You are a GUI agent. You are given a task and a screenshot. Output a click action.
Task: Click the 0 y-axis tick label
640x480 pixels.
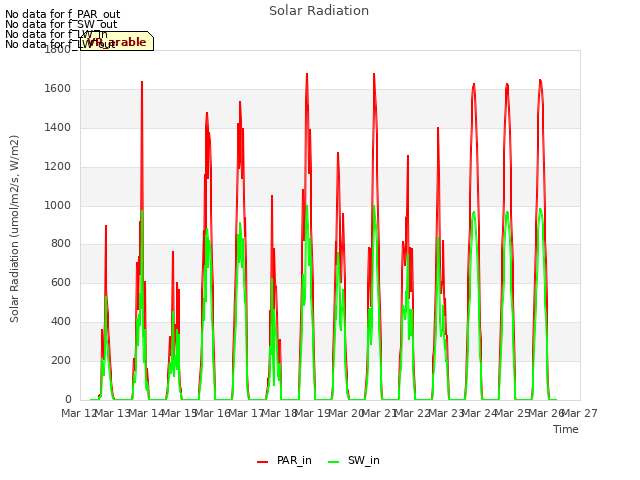(68, 400)
